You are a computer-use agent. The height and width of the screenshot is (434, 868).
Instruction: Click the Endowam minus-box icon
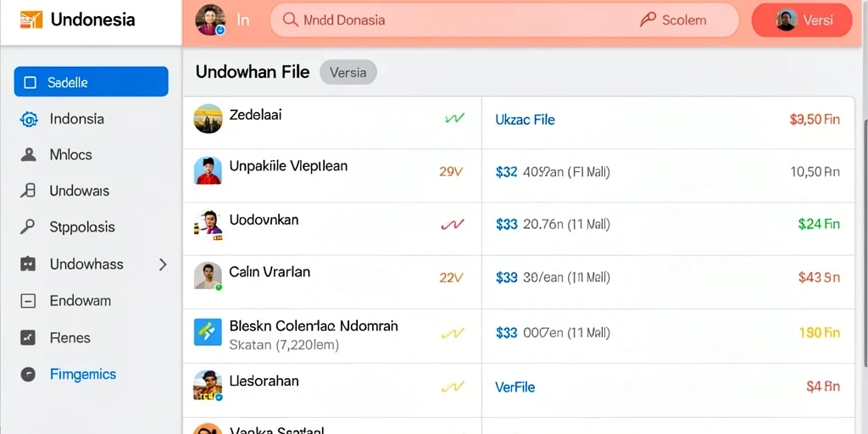pyautogui.click(x=28, y=301)
